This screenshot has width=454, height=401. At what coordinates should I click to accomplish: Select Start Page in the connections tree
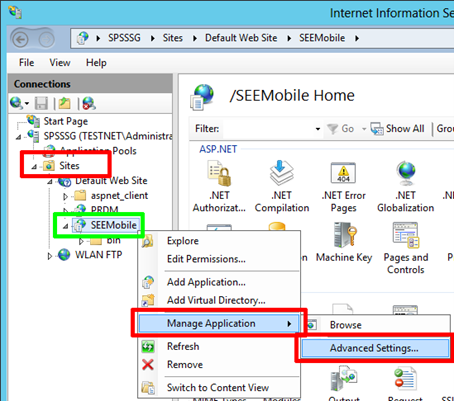click(66, 121)
